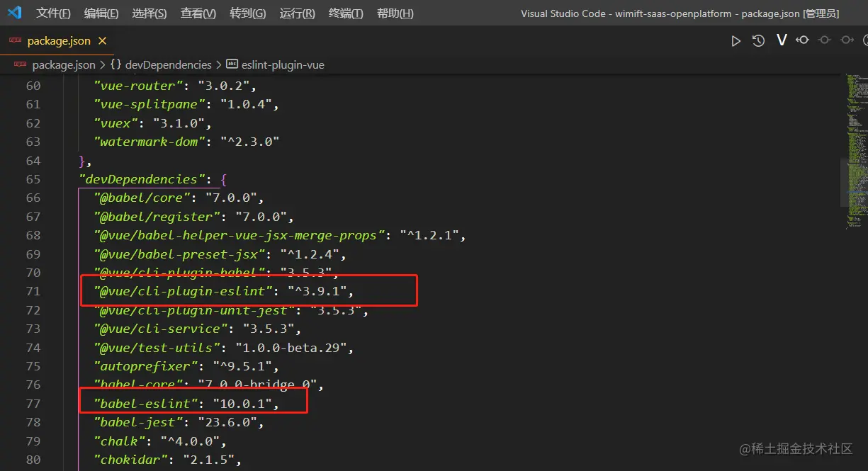Click the "^2.3.0" version value
Image resolution: width=868 pixels, height=471 pixels.
tap(250, 142)
